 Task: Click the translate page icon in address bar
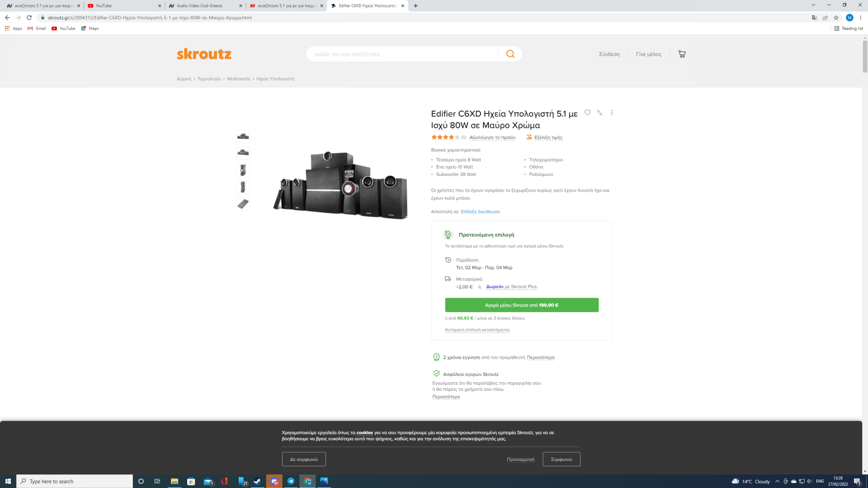[x=814, y=18]
